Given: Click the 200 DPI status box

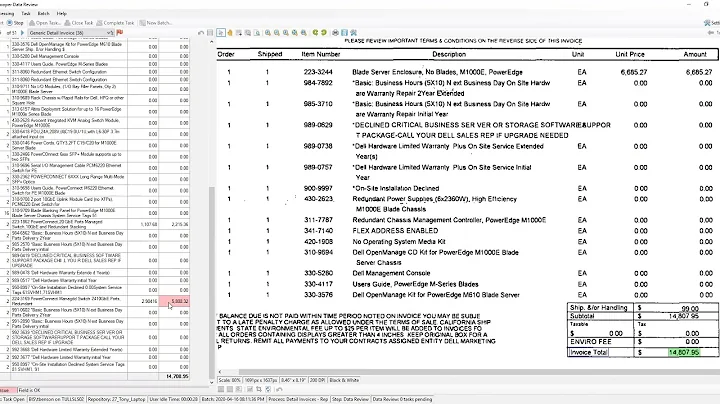Looking at the screenshot, I should tap(317, 380).
